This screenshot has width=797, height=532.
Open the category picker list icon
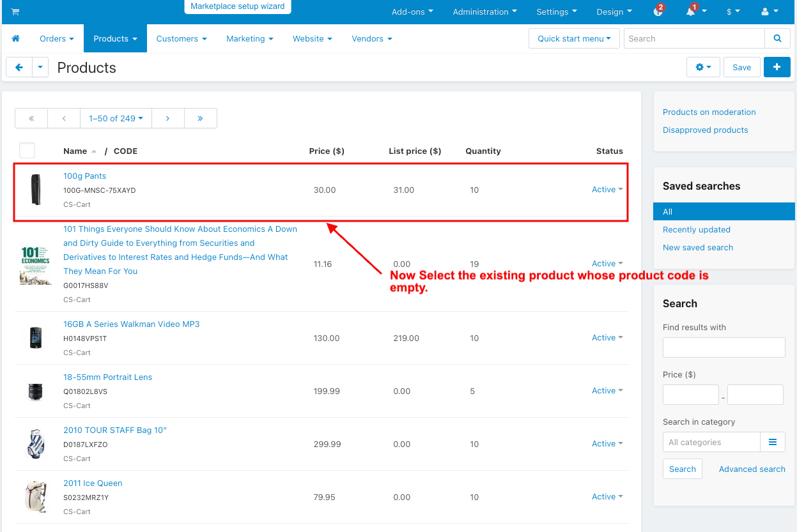point(773,442)
